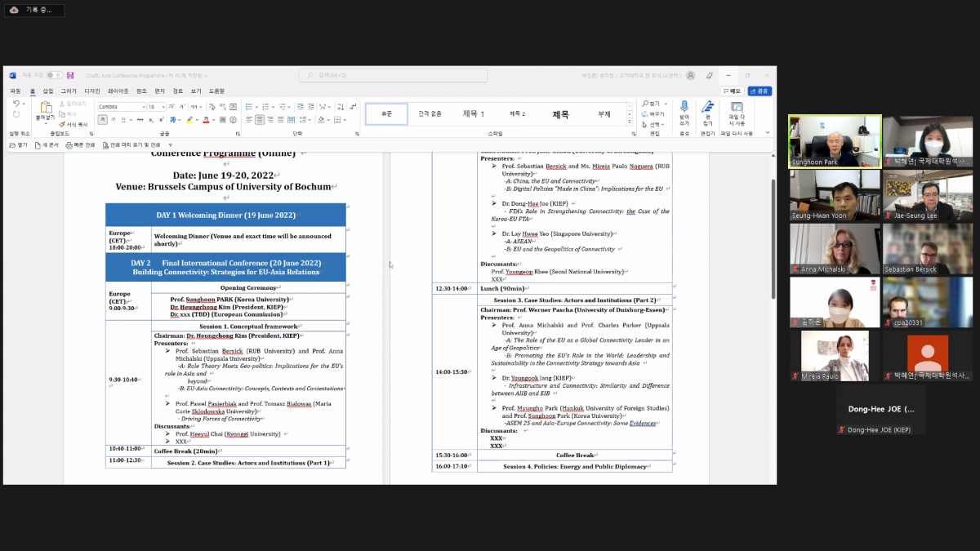Switch to the 레이아웃 (Layout) tab
980x551 pixels.
[x=118, y=91]
